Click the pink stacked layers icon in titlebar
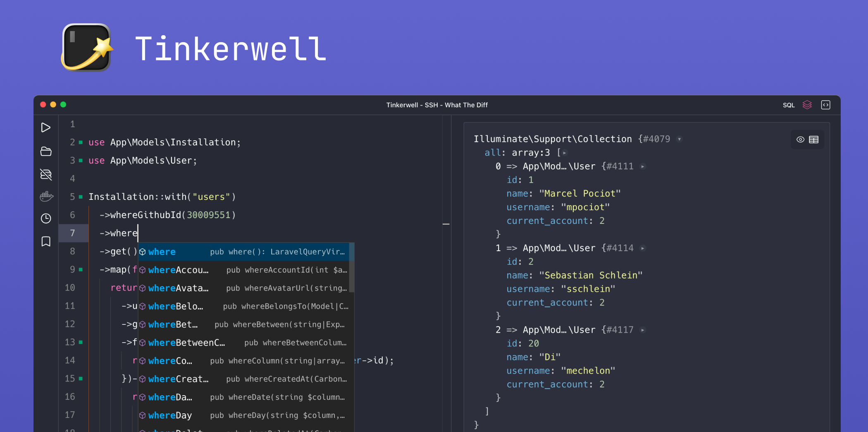Screen dimensions: 868x432 tap(807, 105)
